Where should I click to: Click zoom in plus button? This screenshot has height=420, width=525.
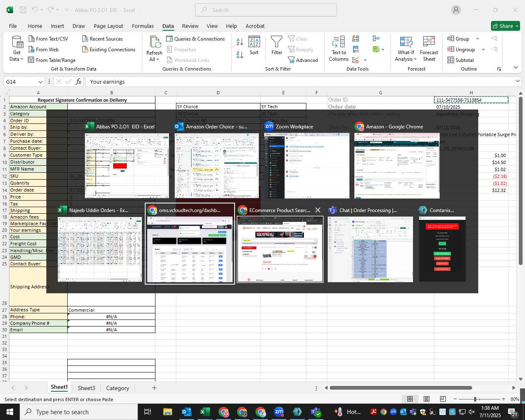(x=504, y=399)
